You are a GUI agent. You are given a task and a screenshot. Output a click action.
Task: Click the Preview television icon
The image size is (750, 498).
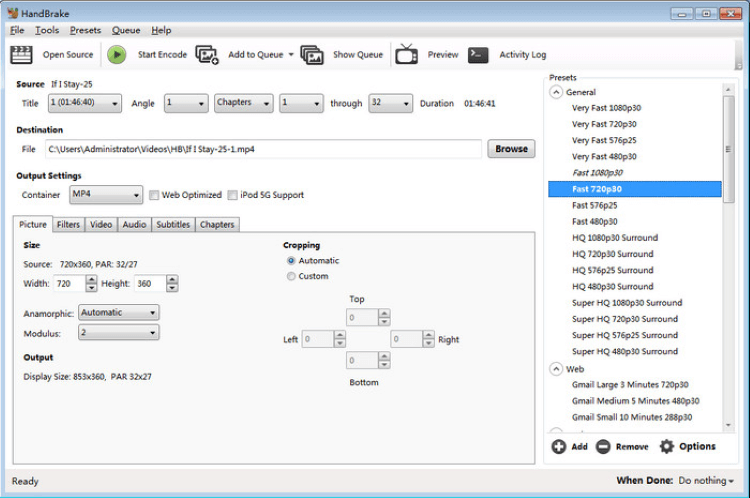tap(406, 54)
